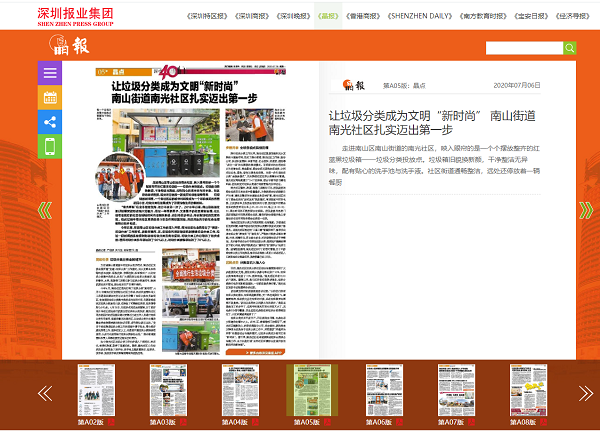Click the green mobile phone icon
The height and width of the screenshot is (434, 600).
point(50,147)
